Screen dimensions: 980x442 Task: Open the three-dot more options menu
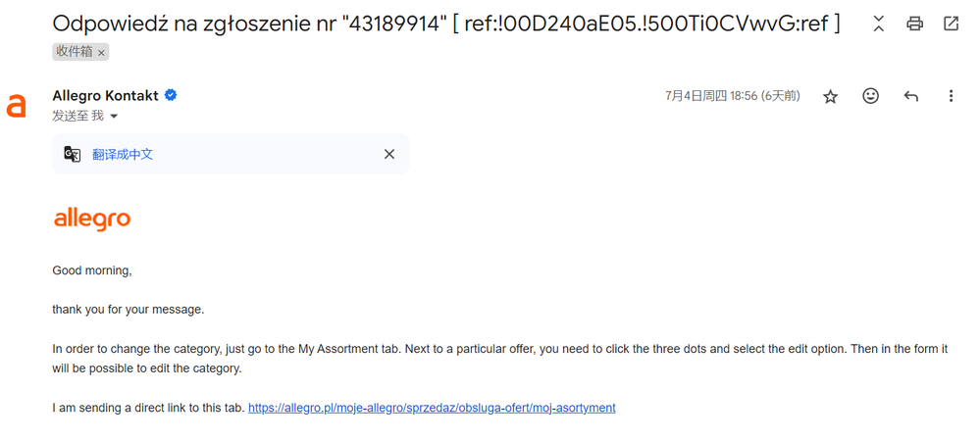pos(951,96)
